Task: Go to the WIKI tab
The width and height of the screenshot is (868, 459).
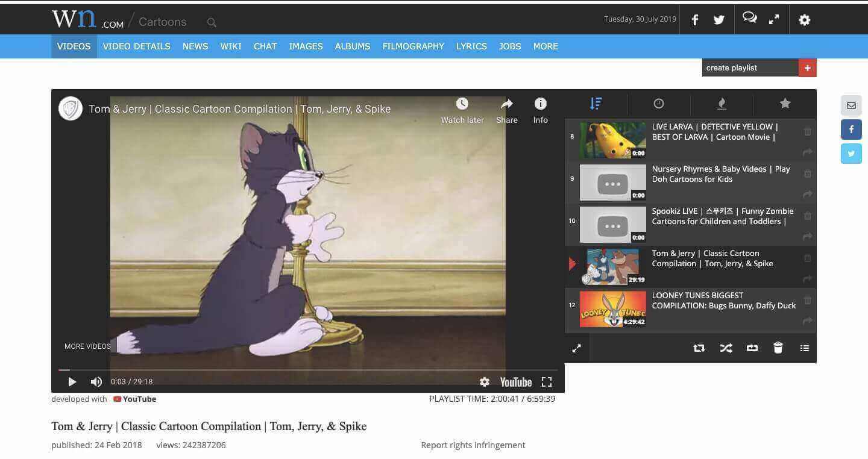Action: pos(231,46)
